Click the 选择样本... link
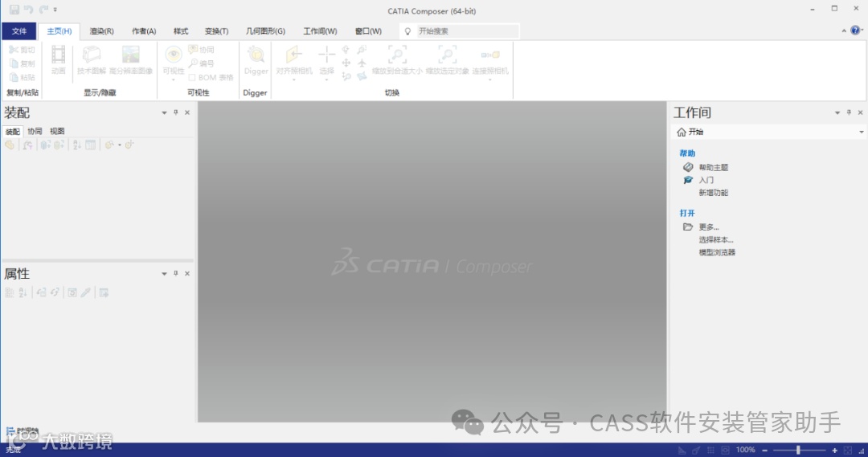The height and width of the screenshot is (457, 868). click(x=716, y=240)
